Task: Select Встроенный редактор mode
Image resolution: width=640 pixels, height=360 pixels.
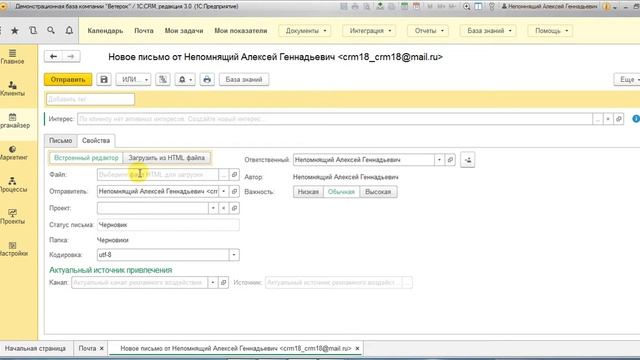Action: (x=86, y=158)
